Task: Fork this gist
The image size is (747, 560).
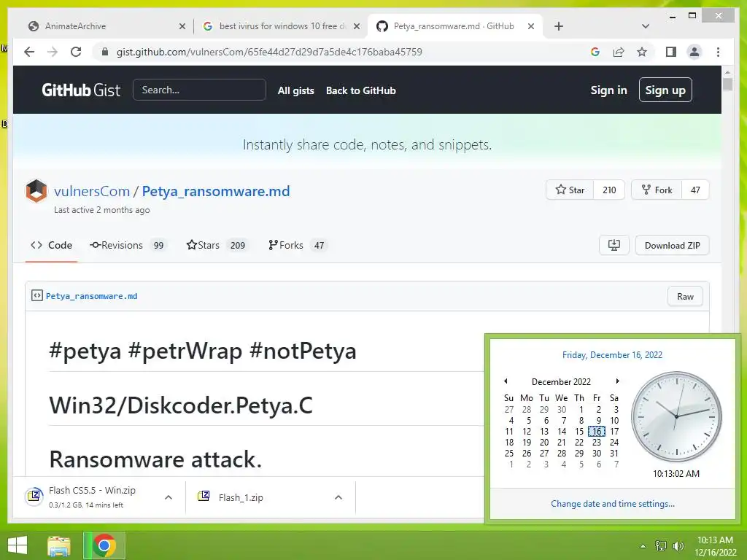Action: [x=657, y=190]
